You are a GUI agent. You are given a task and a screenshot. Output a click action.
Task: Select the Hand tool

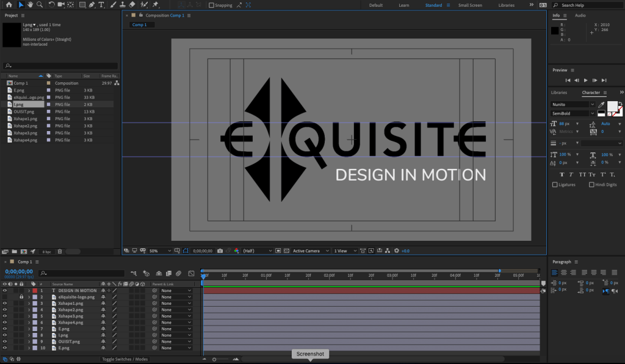[x=30, y=5]
